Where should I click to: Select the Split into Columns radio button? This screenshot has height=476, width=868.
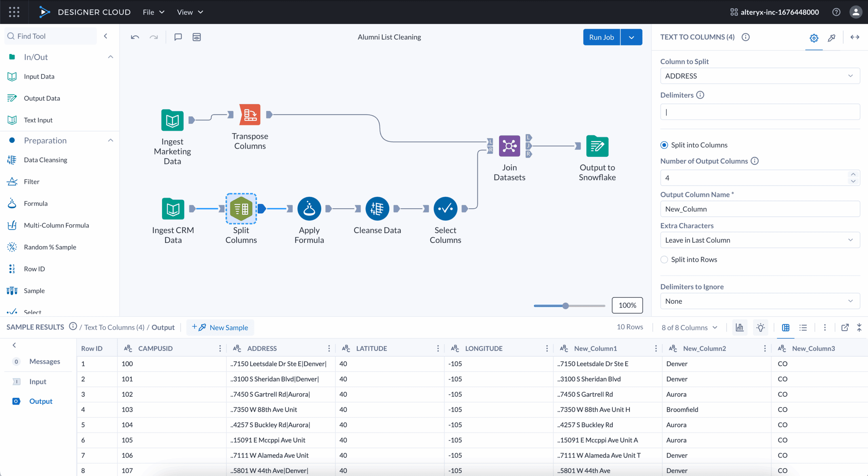(x=664, y=145)
